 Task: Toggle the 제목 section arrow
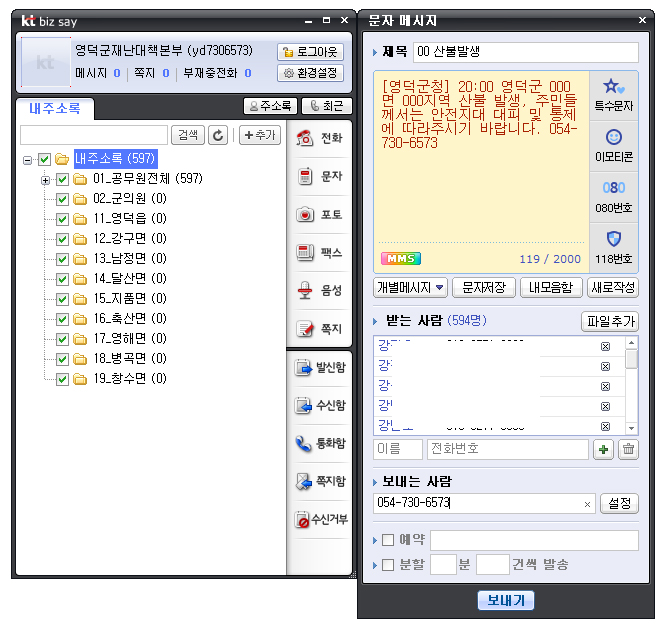pos(375,53)
